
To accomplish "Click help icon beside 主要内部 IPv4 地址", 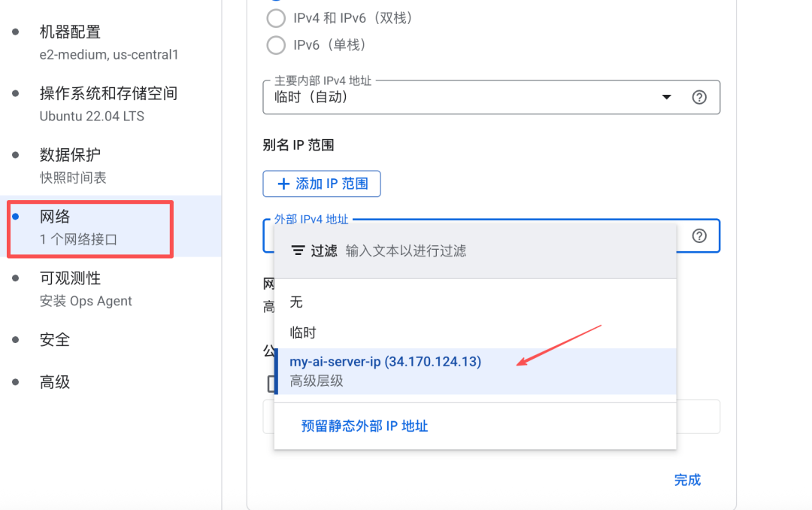I will (699, 97).
